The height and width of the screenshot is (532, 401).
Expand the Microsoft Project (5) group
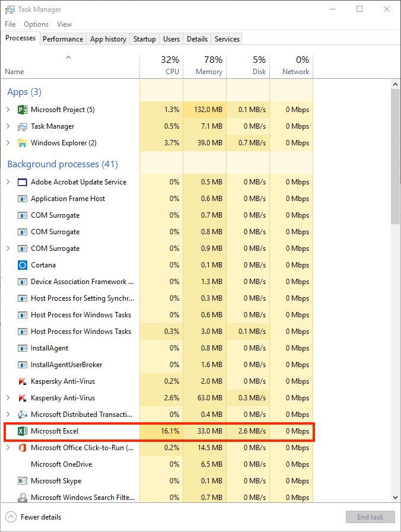click(x=8, y=110)
